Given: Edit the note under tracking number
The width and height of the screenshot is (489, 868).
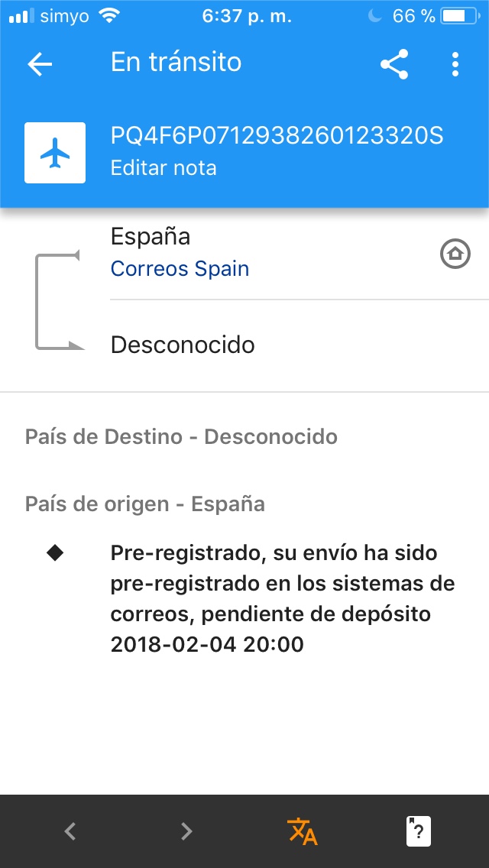Looking at the screenshot, I should coord(164,168).
